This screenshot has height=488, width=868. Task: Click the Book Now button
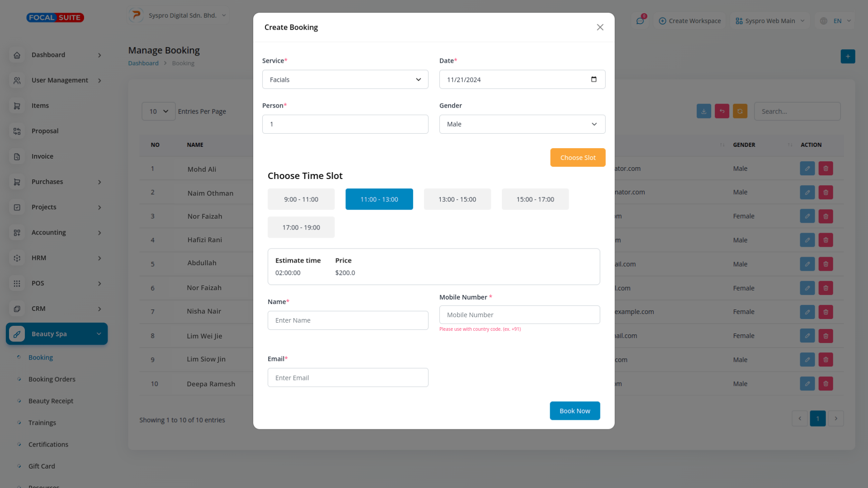point(575,411)
